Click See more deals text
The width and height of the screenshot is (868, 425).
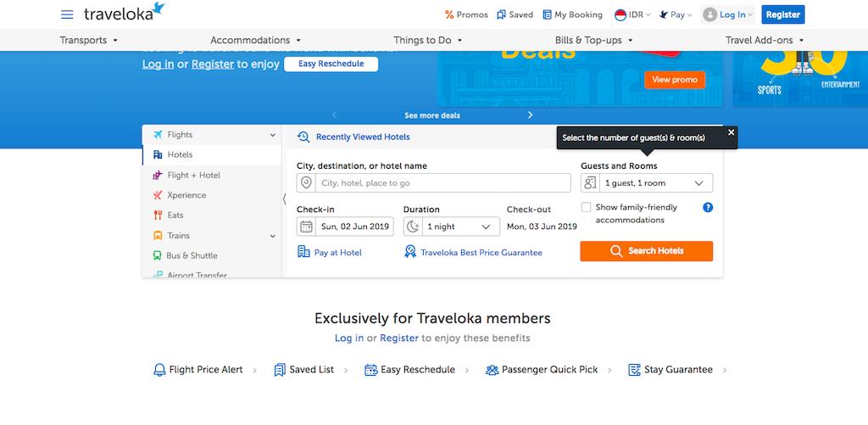click(431, 115)
